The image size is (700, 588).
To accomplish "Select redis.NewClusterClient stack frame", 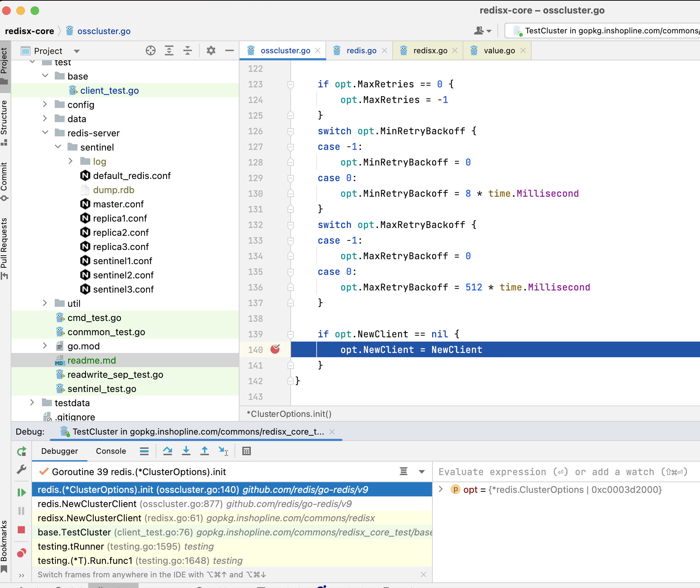I will pyautogui.click(x=232, y=504).
